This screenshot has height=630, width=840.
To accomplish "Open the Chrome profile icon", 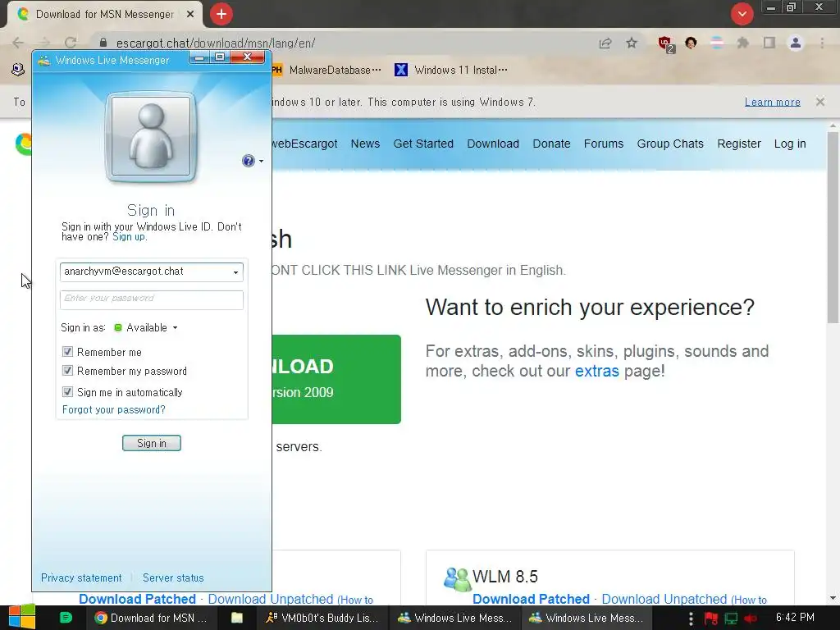I will coord(796,43).
